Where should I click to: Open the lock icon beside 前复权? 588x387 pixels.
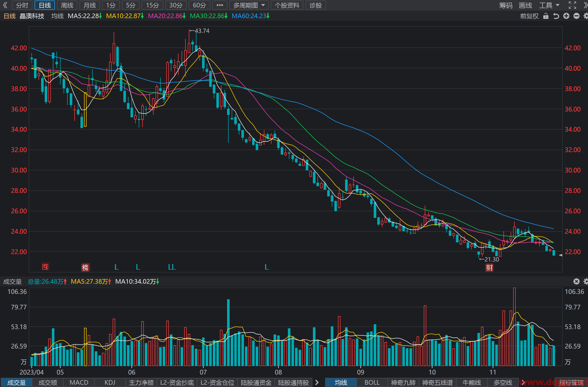(x=546, y=16)
